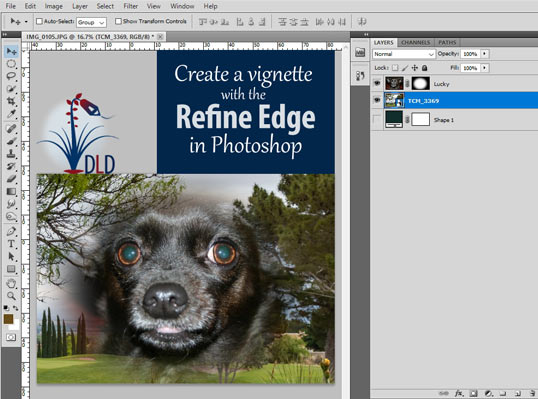Open layer style fx menu

pos(459,394)
